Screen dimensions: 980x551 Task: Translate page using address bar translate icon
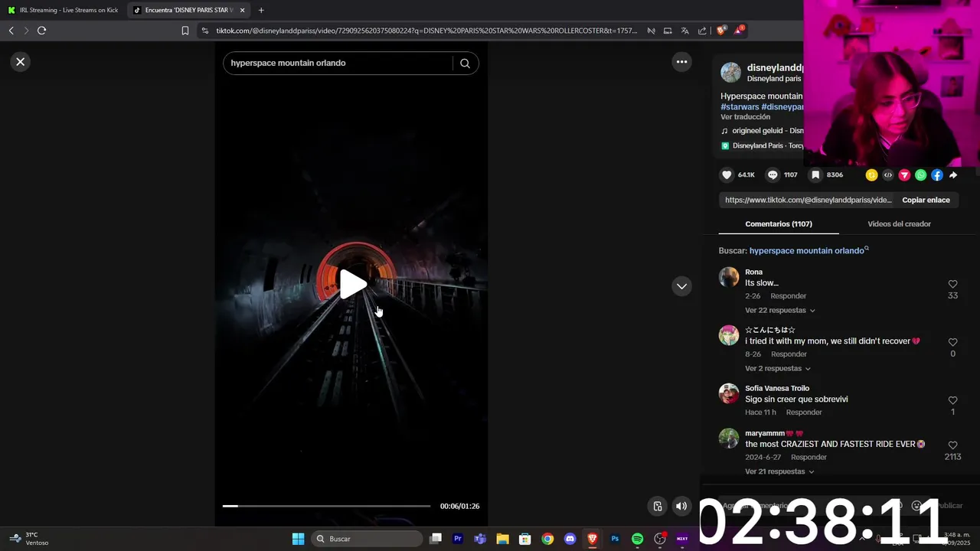(x=684, y=31)
